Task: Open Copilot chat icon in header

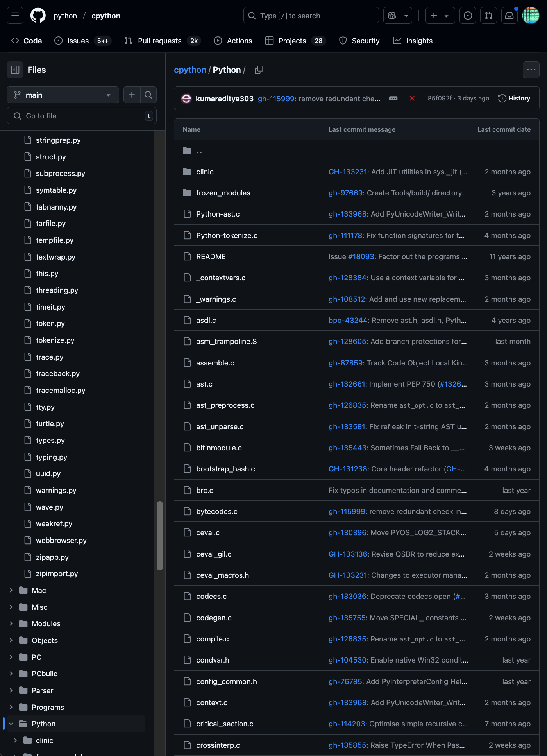Action: pos(392,16)
